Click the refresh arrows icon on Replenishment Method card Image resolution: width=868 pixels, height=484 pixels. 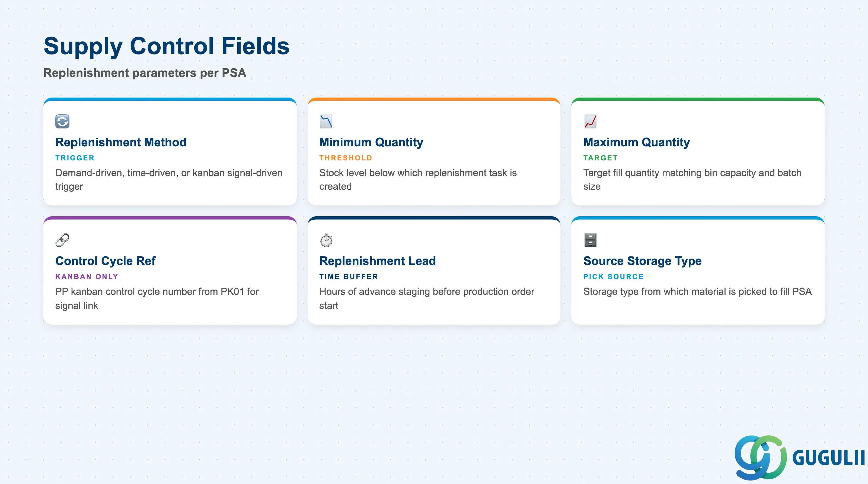click(62, 121)
